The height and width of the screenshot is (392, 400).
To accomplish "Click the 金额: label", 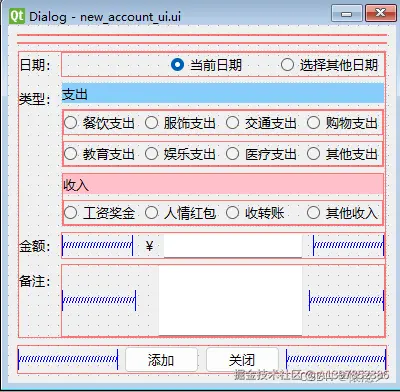I will pos(35,246).
